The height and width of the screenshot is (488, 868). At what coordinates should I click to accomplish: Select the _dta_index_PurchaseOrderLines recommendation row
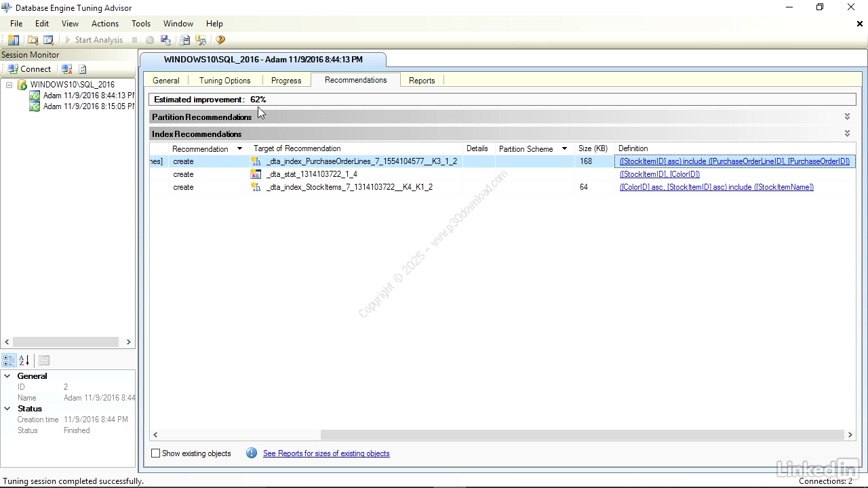[502, 161]
